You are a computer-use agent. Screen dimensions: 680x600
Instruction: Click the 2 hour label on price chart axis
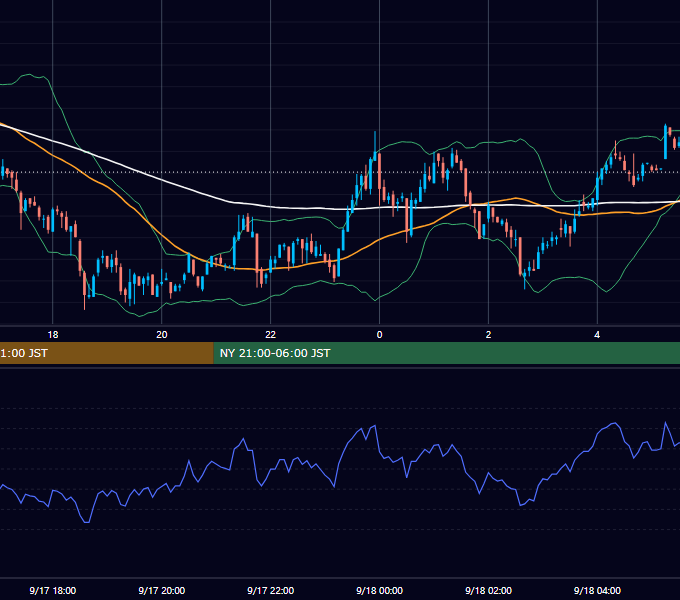coord(488,335)
